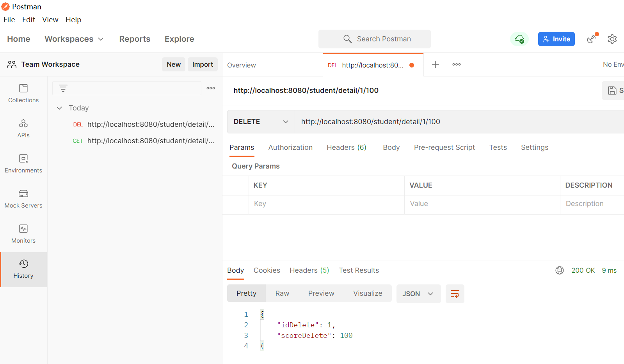624x364 pixels.
Task: Open the View menu
Action: pyautogui.click(x=50, y=20)
